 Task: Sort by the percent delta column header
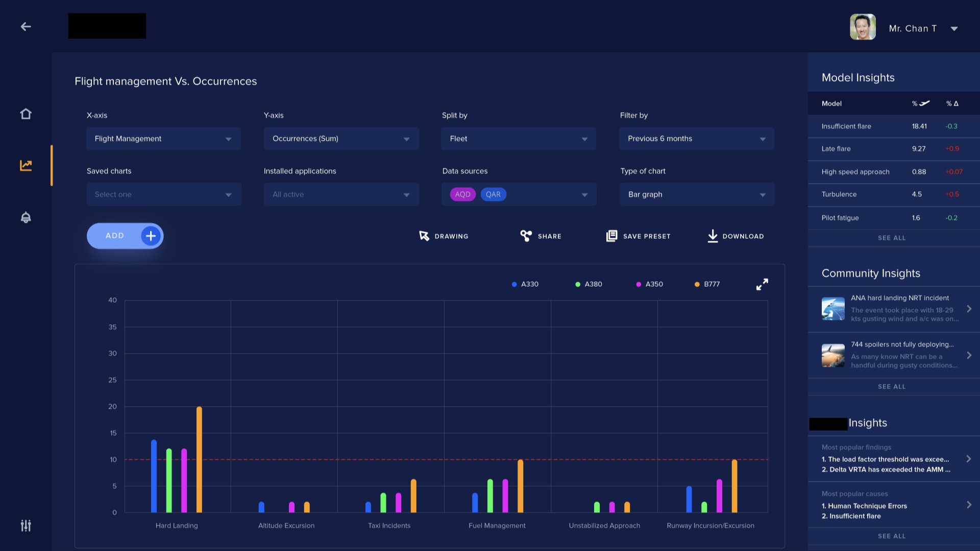952,104
